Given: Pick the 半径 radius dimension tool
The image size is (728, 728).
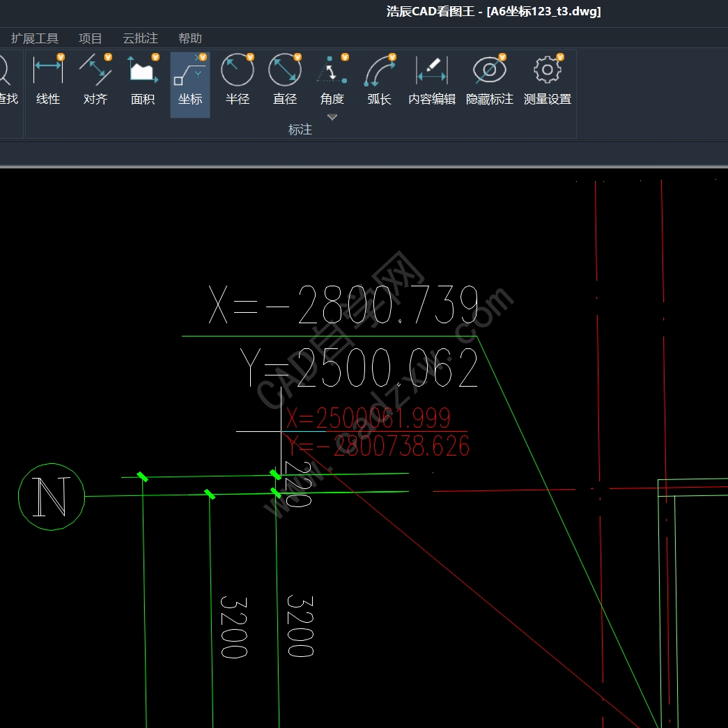Looking at the screenshot, I should (238, 80).
